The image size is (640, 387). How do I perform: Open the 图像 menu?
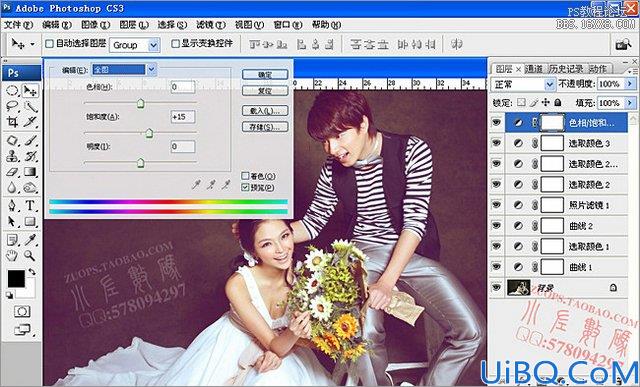click(95, 25)
